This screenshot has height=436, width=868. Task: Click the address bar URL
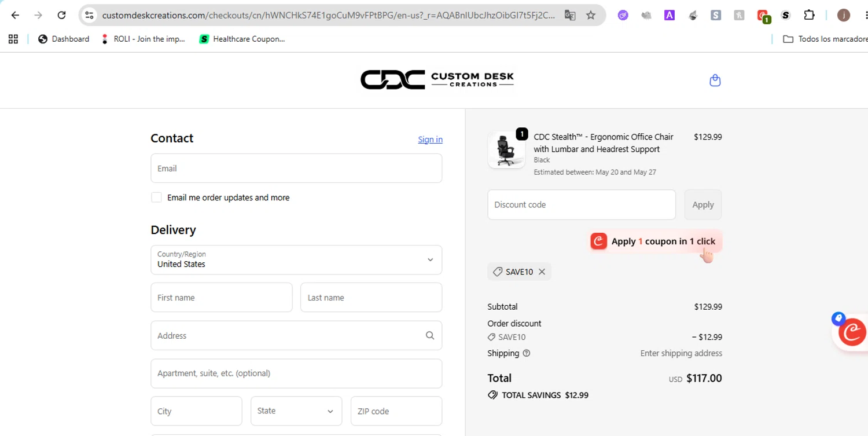(x=328, y=15)
